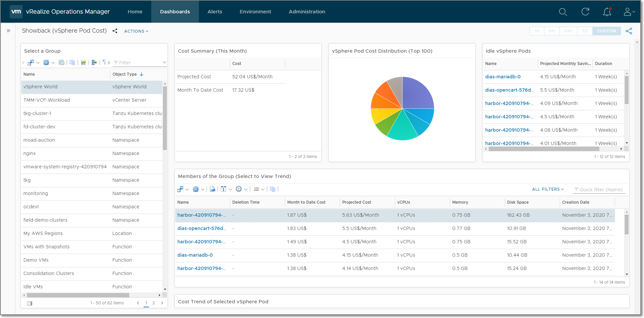The width and height of the screenshot is (644, 318).
Task: Expand dropdown arrow beside Select a Group gear icon
Action: (x=53, y=63)
